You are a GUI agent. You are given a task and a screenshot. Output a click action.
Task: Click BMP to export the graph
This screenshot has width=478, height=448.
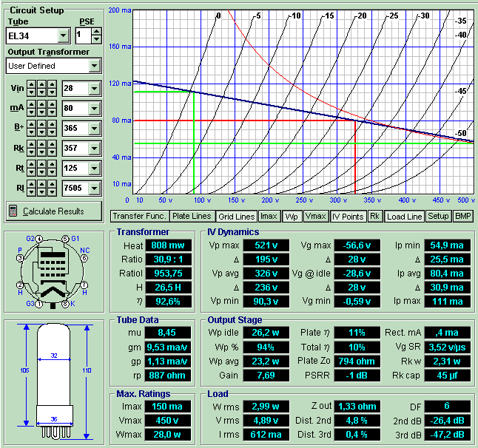[463, 217]
